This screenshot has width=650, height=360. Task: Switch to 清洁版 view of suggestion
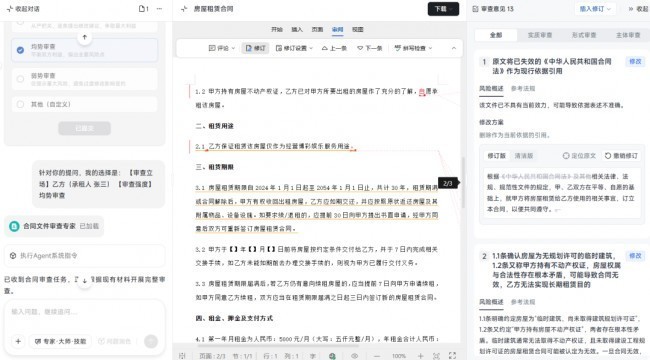coord(524,156)
